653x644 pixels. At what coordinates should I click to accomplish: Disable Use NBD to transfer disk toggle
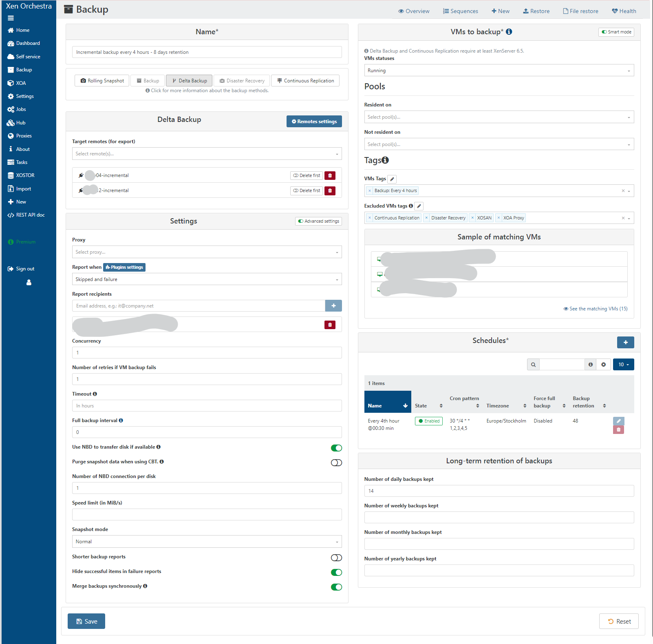point(336,448)
